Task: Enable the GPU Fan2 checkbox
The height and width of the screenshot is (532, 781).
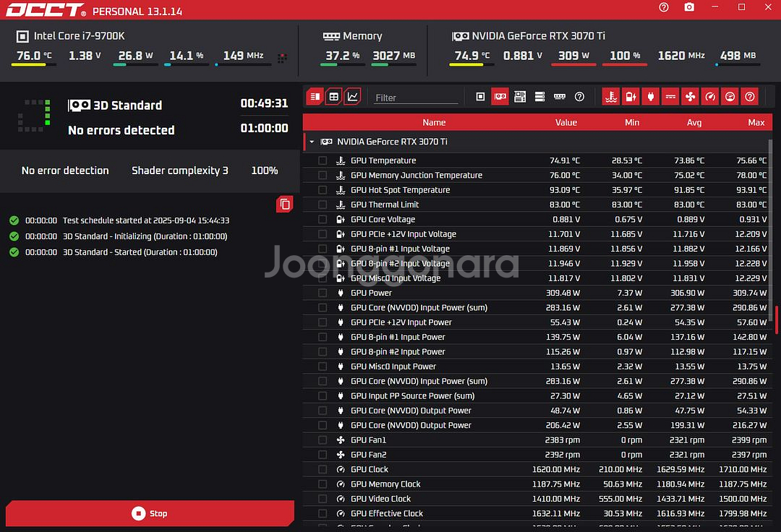Action: 323,455
